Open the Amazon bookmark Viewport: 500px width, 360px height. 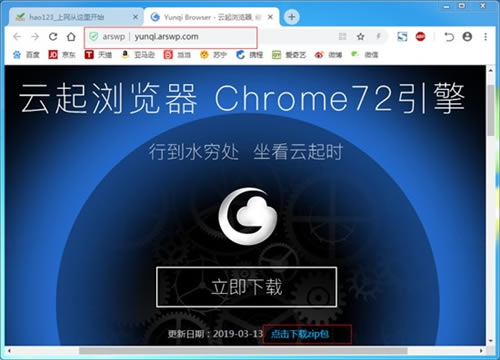coord(138,55)
